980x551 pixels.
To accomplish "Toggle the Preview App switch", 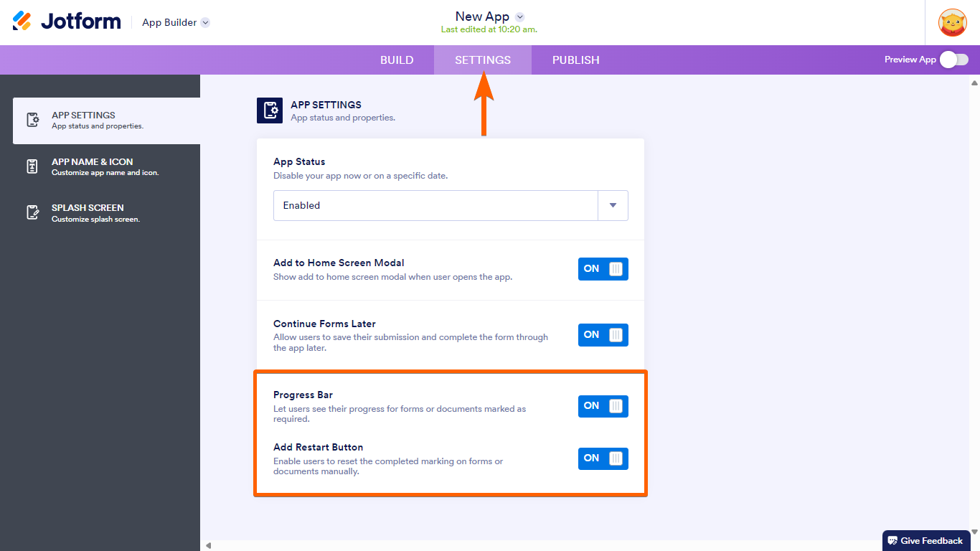I will click(x=954, y=60).
